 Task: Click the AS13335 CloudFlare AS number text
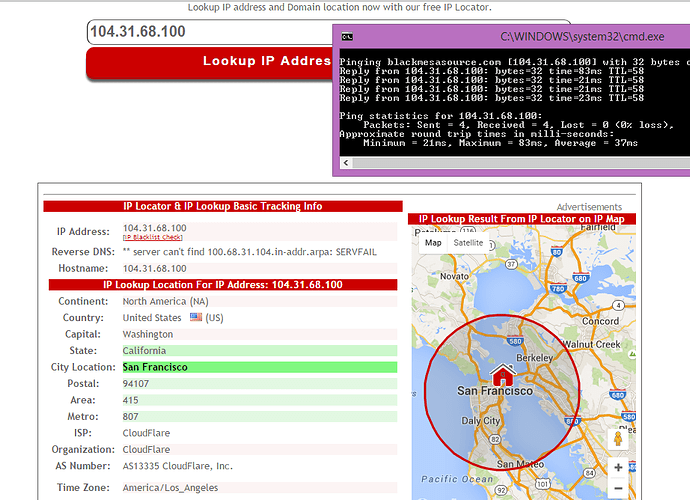(177, 466)
